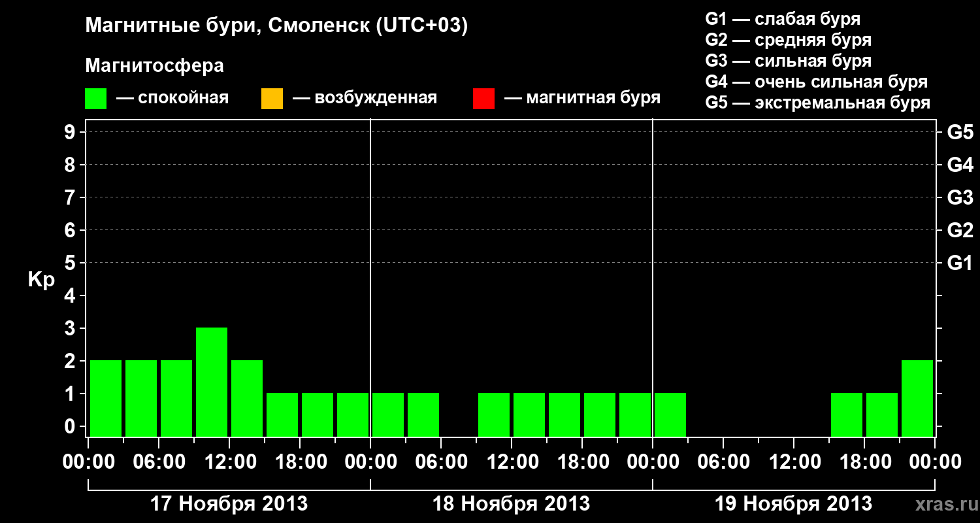Click the red 'магнитная буря' legend swatch
The width and height of the screenshot is (980, 523).
point(483,99)
